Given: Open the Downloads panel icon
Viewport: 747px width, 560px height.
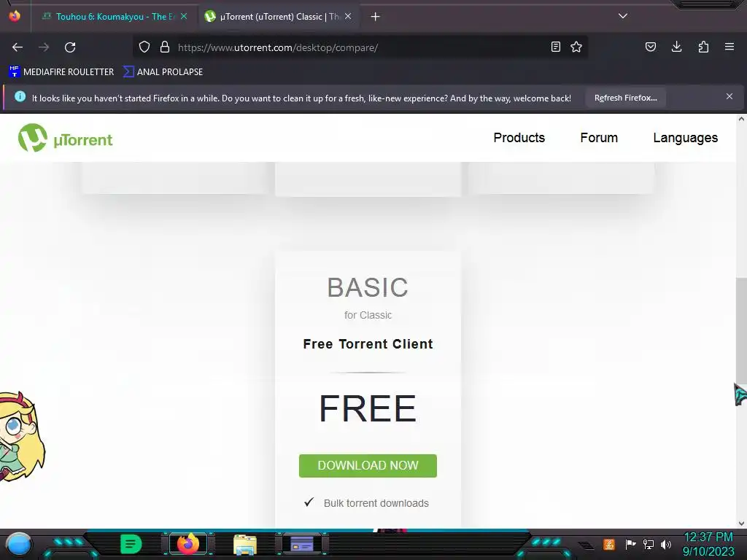Looking at the screenshot, I should click(x=676, y=47).
